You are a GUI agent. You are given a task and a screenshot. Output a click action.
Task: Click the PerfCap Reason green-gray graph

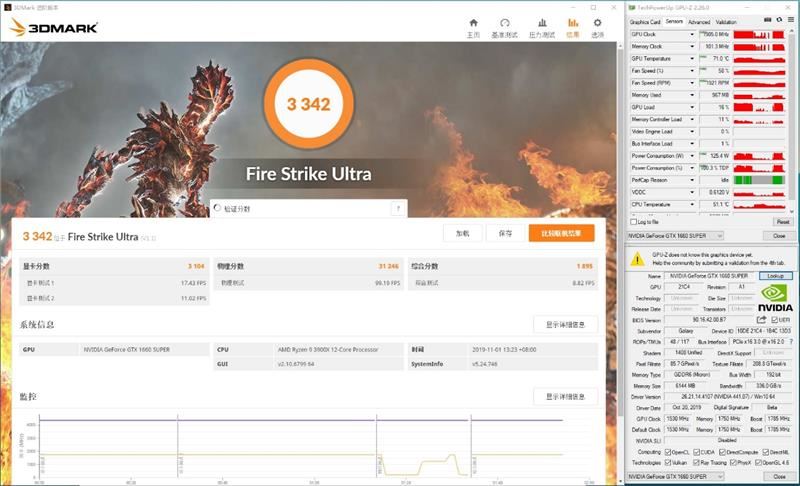pos(759,180)
